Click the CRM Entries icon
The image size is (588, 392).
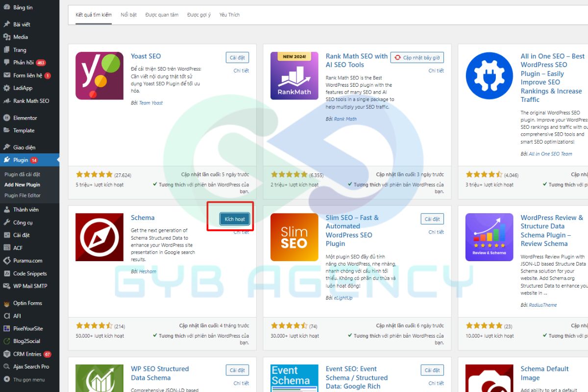click(x=6, y=354)
